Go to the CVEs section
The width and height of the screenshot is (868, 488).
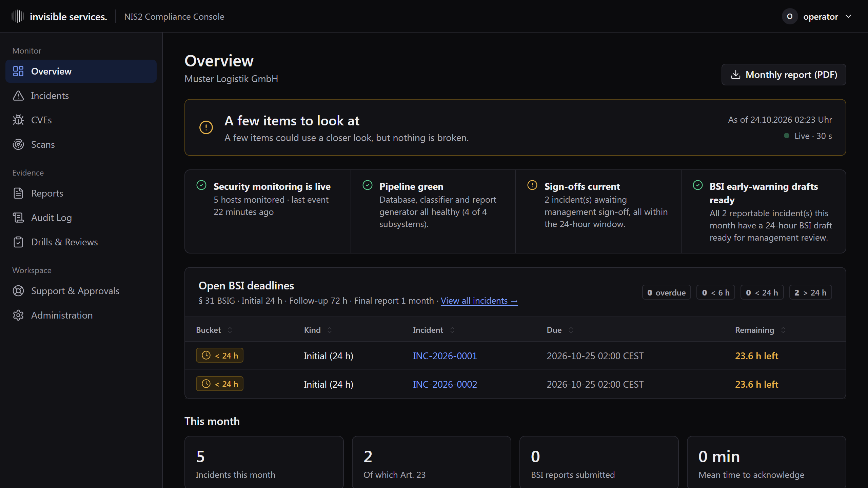[x=81, y=120]
